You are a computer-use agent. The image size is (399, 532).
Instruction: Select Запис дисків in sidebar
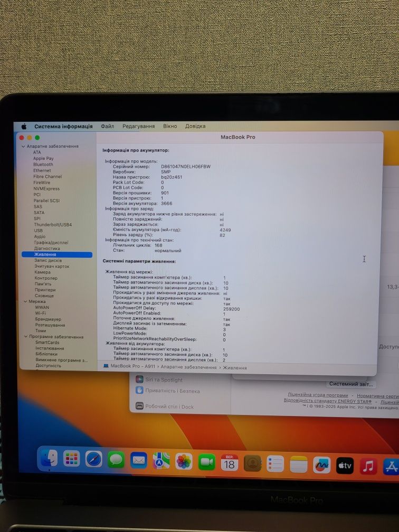(x=48, y=261)
